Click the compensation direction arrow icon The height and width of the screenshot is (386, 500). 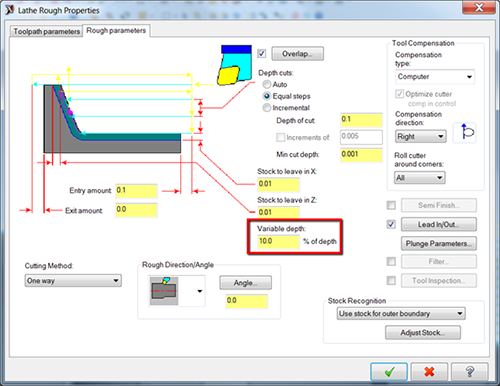click(x=464, y=133)
